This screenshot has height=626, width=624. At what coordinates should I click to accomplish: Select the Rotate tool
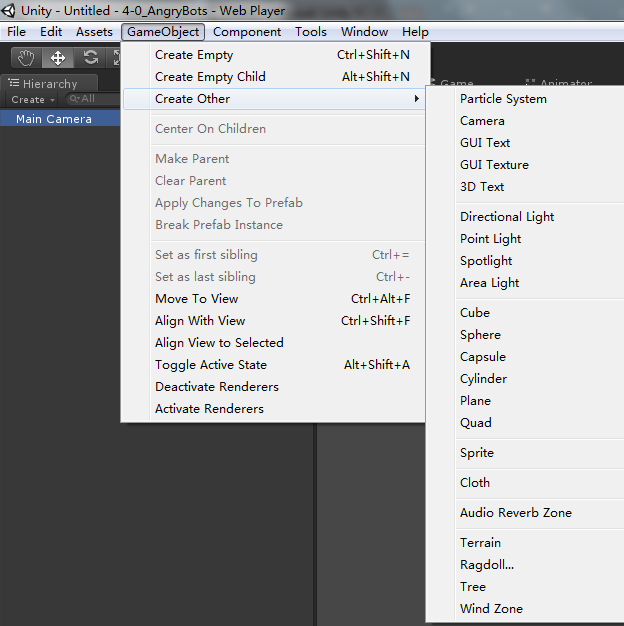90,58
